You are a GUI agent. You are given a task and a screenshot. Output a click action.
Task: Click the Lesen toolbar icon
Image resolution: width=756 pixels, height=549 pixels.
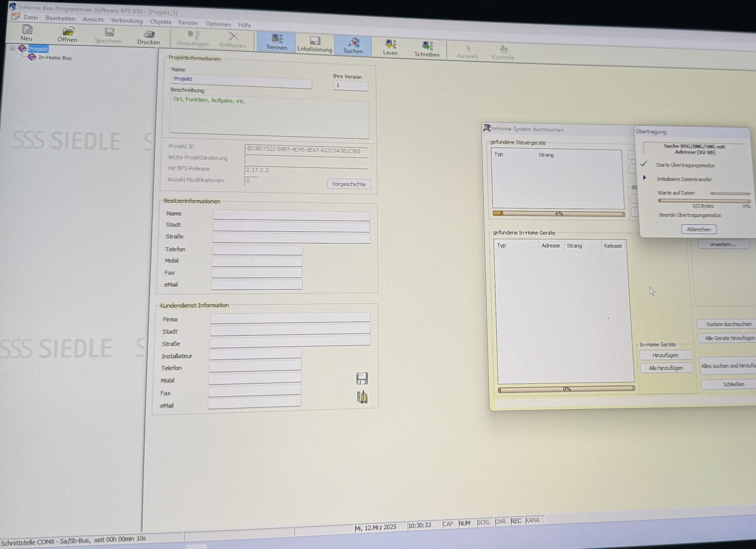[x=390, y=44]
